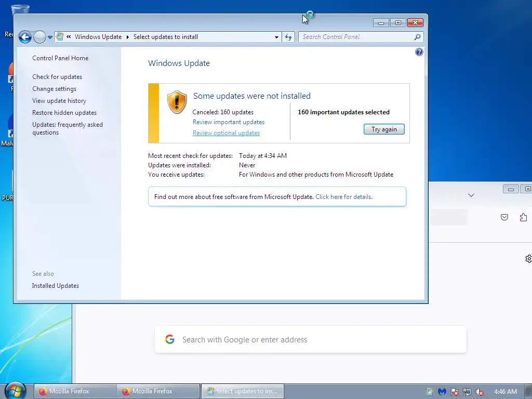Open Installed Updates under See also
This screenshot has width=532, height=399.
click(x=55, y=286)
